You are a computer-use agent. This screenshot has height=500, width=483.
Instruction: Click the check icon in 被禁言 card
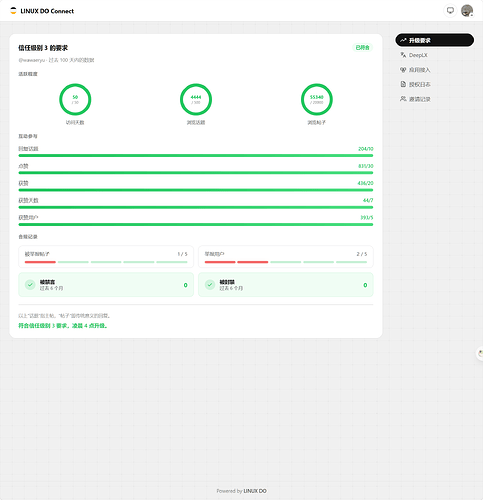click(x=30, y=285)
